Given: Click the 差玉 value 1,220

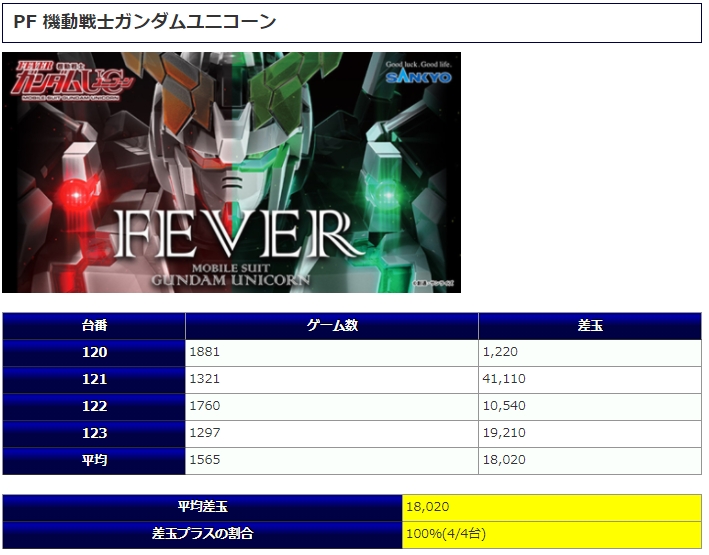Looking at the screenshot, I should 500,352.
